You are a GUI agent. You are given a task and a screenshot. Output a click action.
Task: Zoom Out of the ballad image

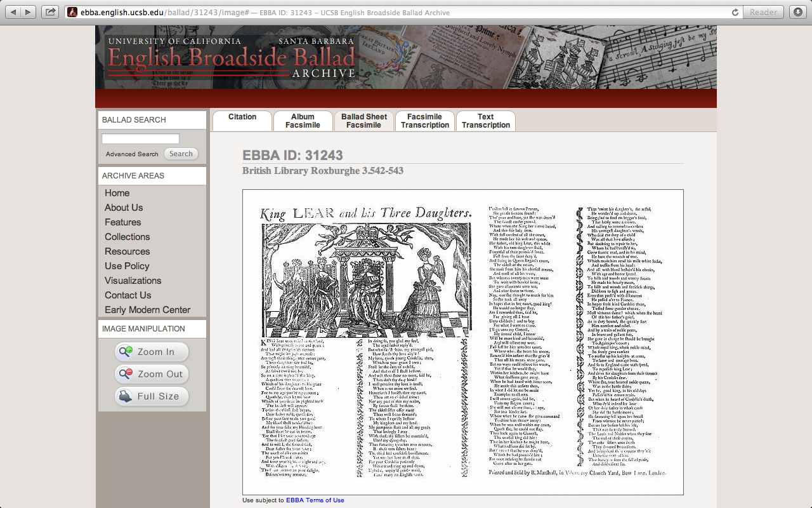[152, 374]
